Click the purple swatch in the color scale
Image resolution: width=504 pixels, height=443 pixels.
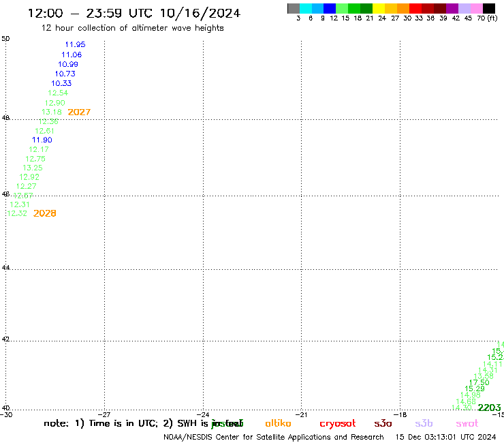tap(452, 8)
